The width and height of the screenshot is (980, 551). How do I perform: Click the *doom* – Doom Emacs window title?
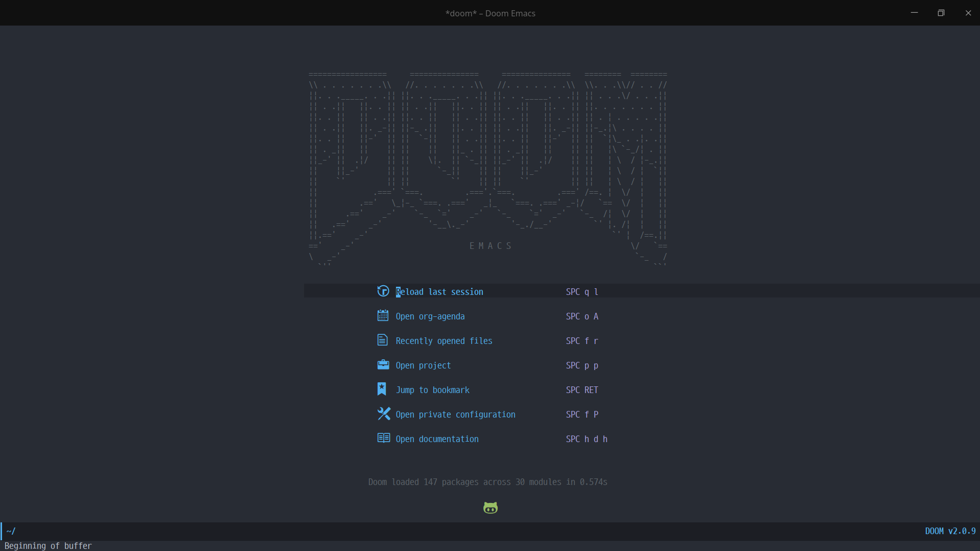pyautogui.click(x=491, y=13)
